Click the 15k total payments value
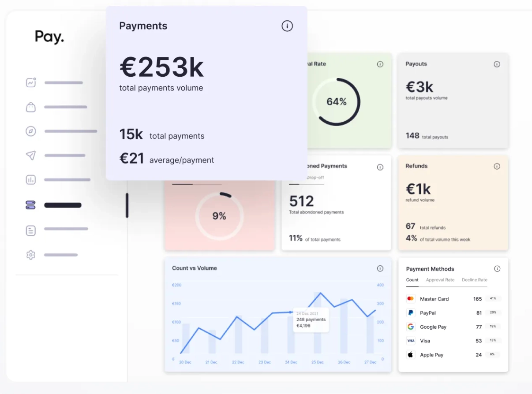Image resolution: width=532 pixels, height=394 pixels. click(131, 134)
